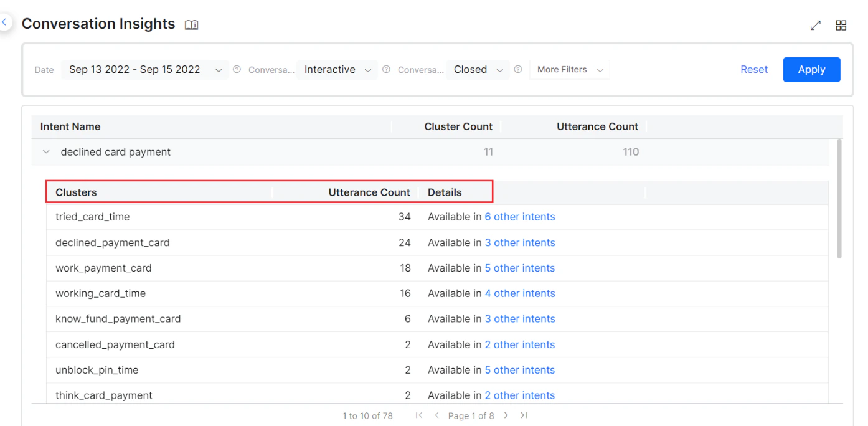Image resolution: width=868 pixels, height=426 pixels.
Task: Open 4 other intents link
Action: click(x=520, y=293)
